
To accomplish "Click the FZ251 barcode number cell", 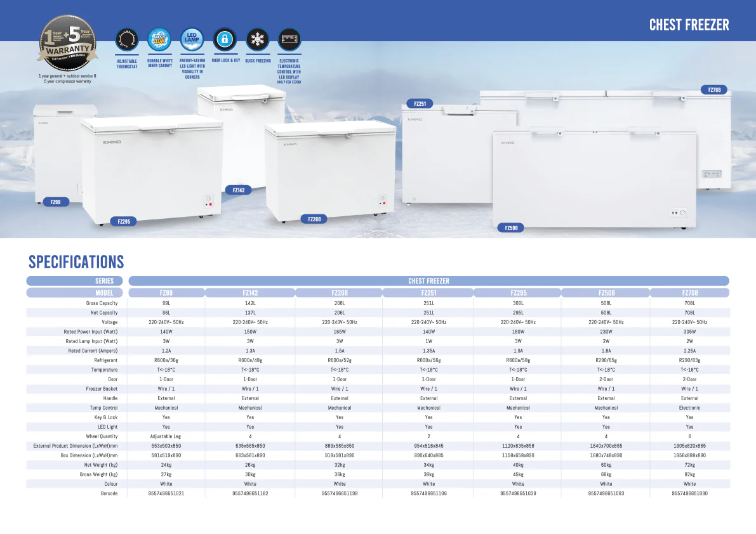I will 428,493.
